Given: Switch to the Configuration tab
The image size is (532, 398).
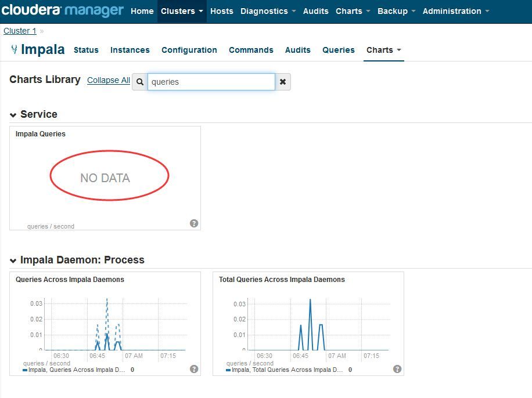Looking at the screenshot, I should point(189,50).
